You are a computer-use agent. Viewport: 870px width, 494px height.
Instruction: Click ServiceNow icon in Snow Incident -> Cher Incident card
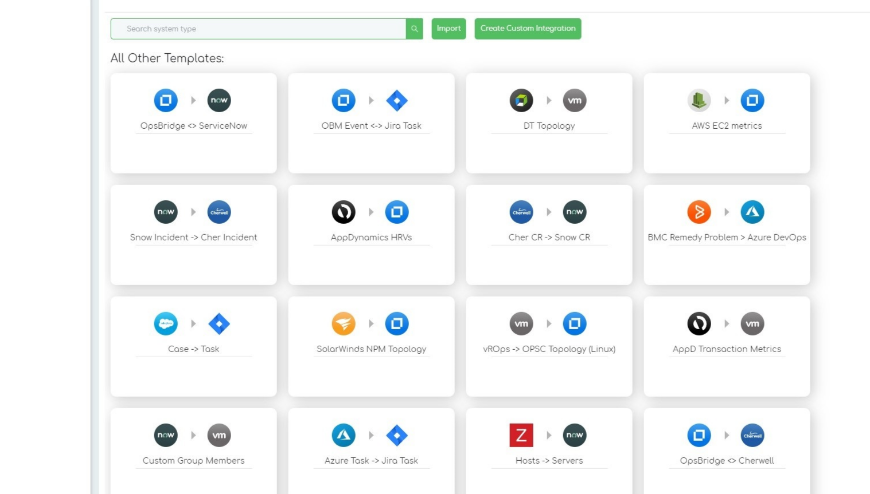(x=166, y=212)
